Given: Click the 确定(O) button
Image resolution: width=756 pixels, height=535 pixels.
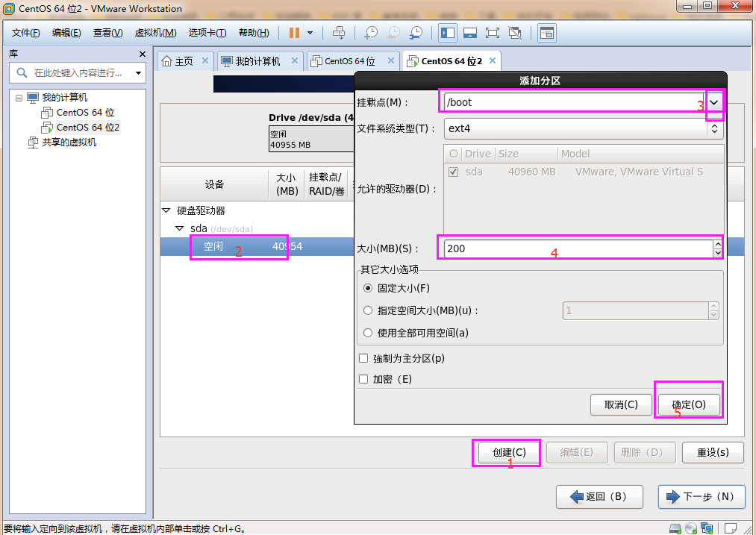Looking at the screenshot, I should point(689,404).
